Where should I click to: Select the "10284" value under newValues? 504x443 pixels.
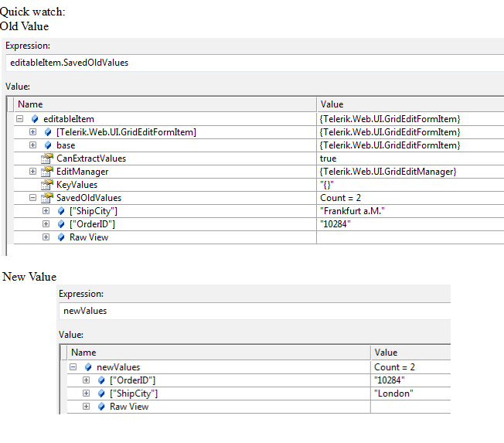click(390, 380)
